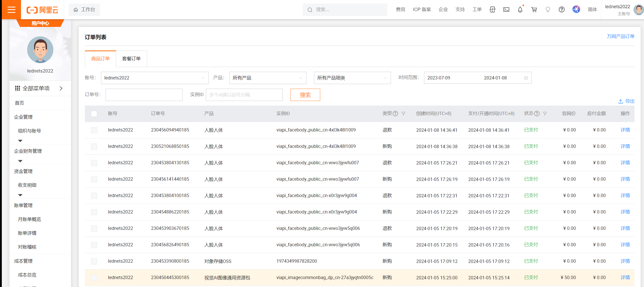This screenshot has width=644, height=287.
Task: Open the 支持 top menu
Action: tap(460, 9)
